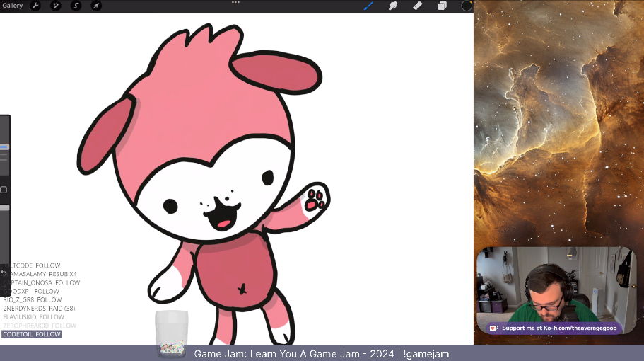Click the brush opacity slider in sidebar
The height and width of the screenshot is (361, 644).
coord(4,207)
